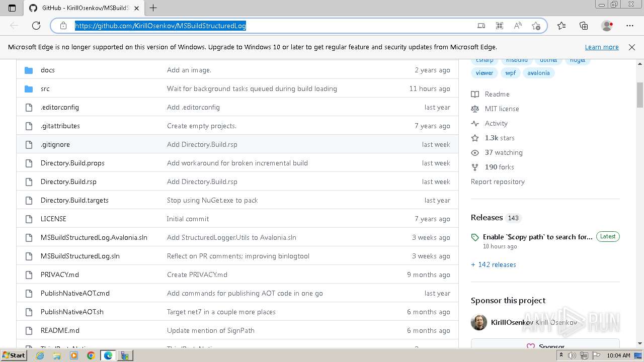Refresh the page
644x362 pixels.
pyautogui.click(x=36, y=26)
